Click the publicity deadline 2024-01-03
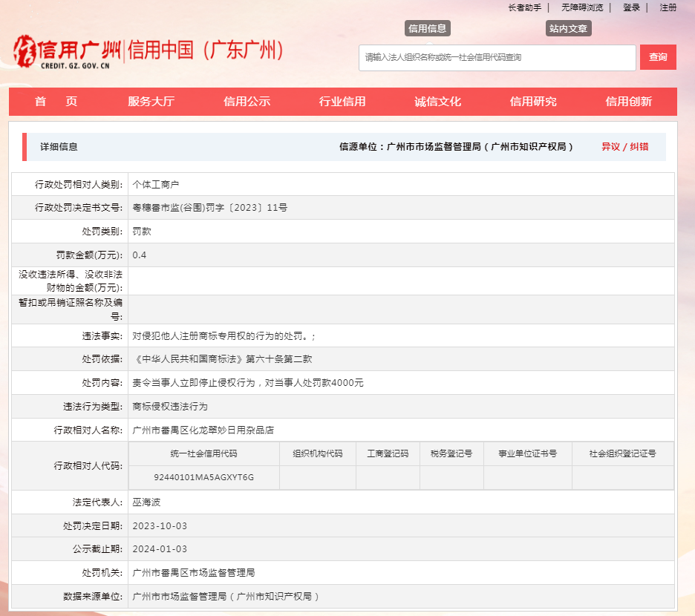 [160, 548]
